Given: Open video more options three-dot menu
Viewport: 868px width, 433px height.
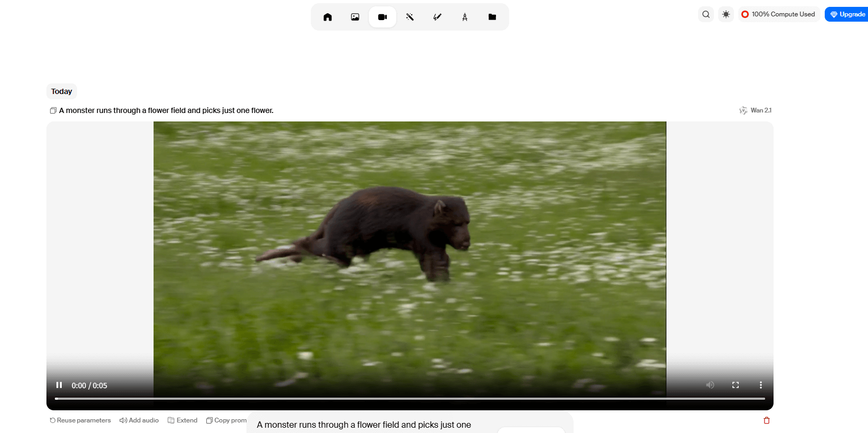Looking at the screenshot, I should click(761, 385).
